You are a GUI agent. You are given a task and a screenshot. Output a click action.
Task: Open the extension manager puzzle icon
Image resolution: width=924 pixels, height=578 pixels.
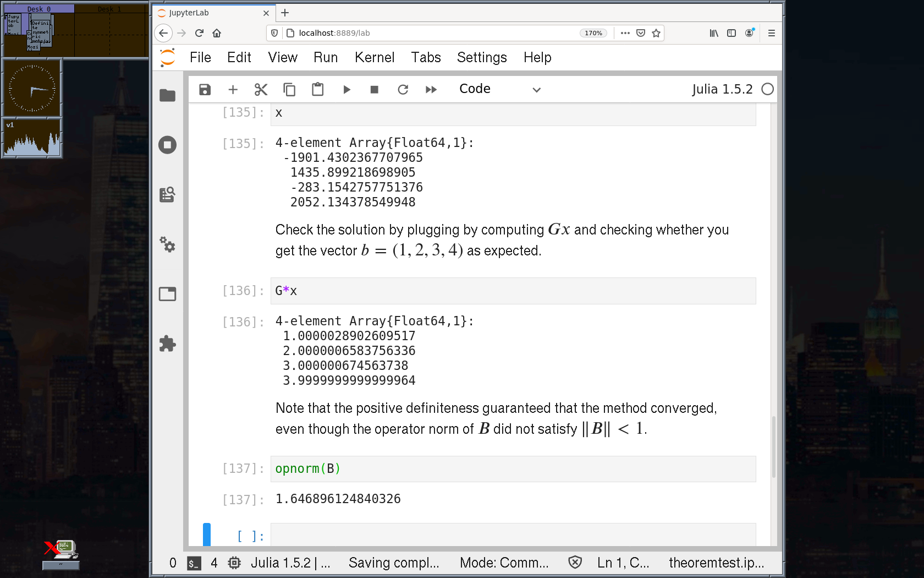167,344
